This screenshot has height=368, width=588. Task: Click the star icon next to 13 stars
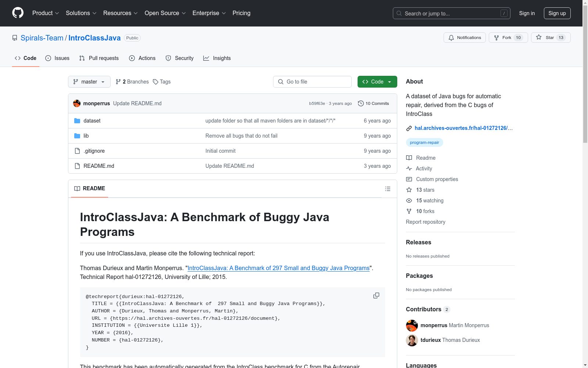[x=409, y=190]
